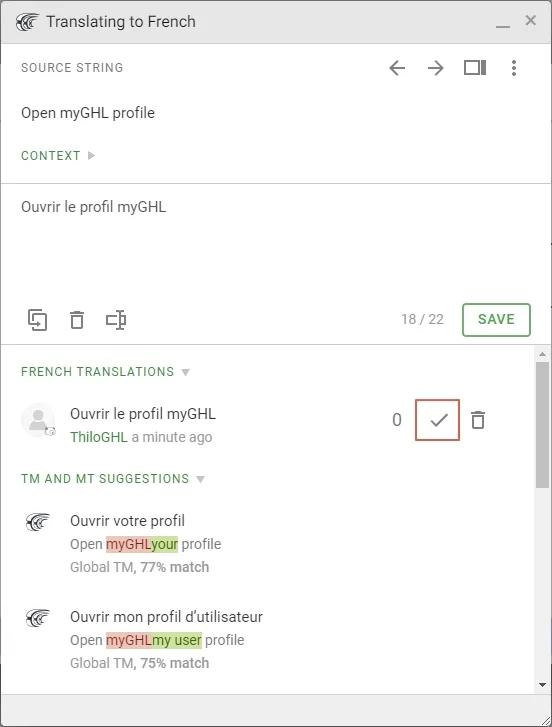552x727 pixels.
Task: Open ThiloGHL user profile link
Action: pyautogui.click(x=99, y=437)
